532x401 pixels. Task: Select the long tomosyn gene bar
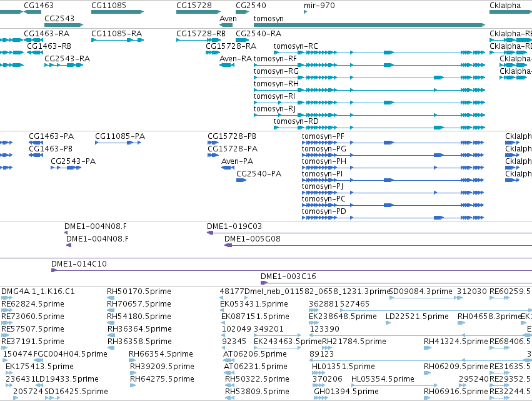tap(369, 25)
